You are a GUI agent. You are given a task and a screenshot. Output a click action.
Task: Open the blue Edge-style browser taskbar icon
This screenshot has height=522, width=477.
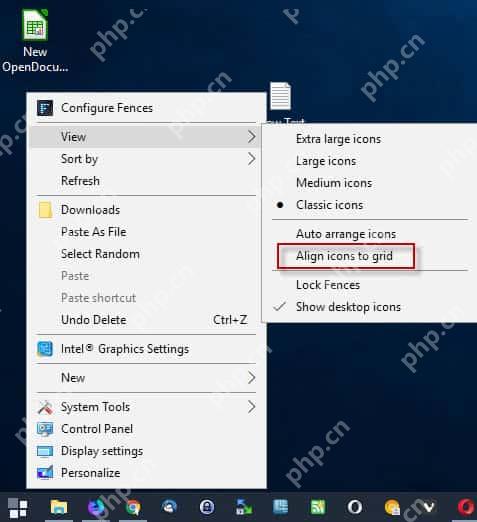[x=170, y=508]
